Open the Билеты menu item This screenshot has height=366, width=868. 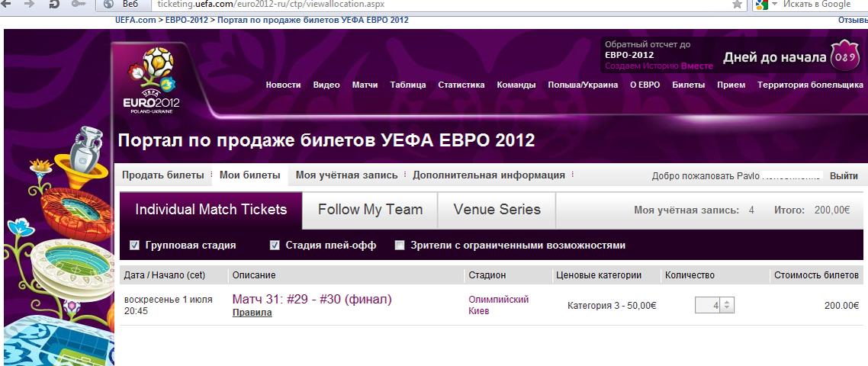coord(688,85)
